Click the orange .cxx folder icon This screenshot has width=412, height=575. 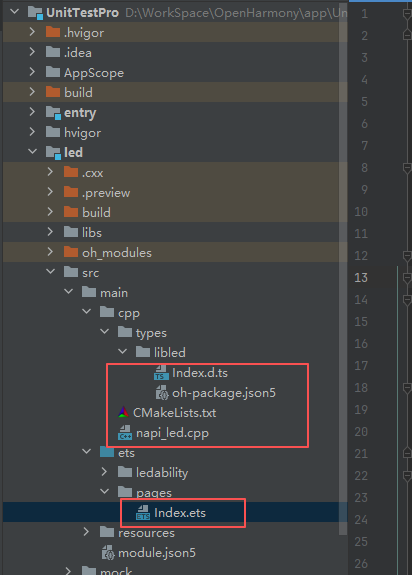[x=71, y=172]
